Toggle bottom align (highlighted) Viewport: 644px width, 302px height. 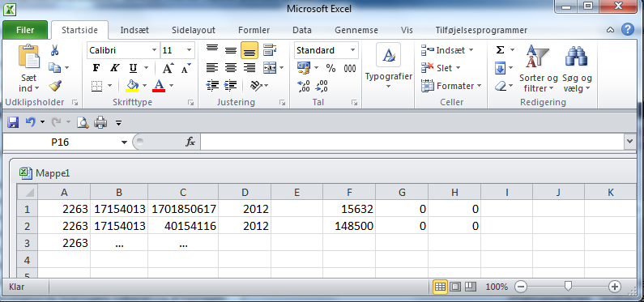(249, 50)
